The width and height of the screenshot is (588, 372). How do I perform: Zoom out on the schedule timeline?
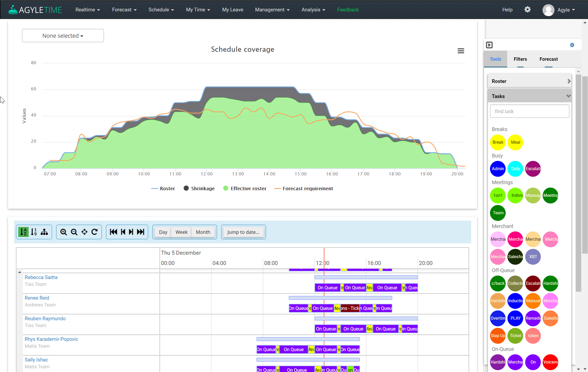(x=74, y=232)
